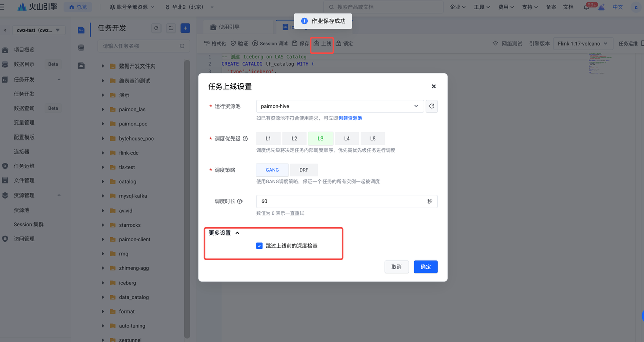The width and height of the screenshot is (644, 342).
Task: Expand the starrocks folder
Action: (x=103, y=225)
